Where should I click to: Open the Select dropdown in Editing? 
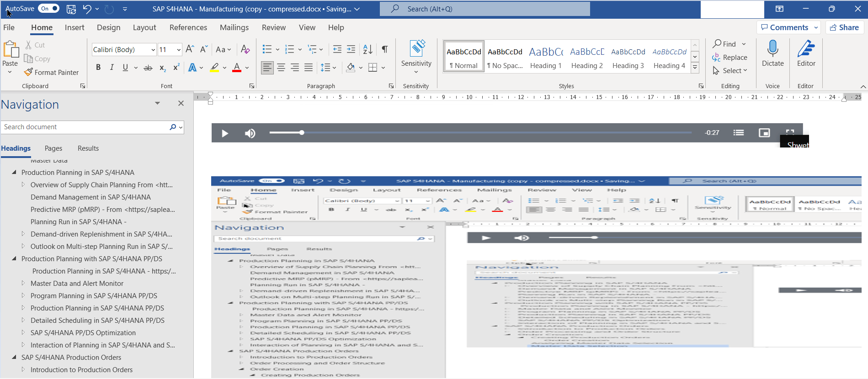(x=730, y=71)
